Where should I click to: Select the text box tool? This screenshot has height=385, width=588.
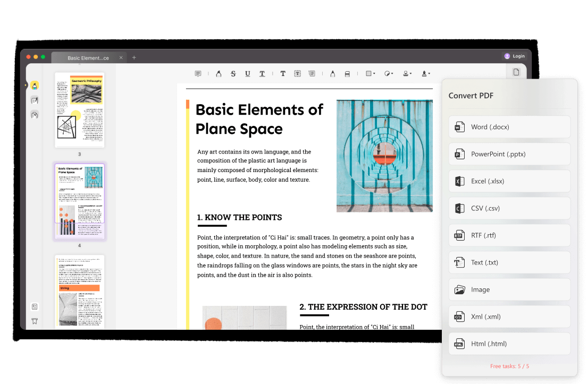pos(297,74)
